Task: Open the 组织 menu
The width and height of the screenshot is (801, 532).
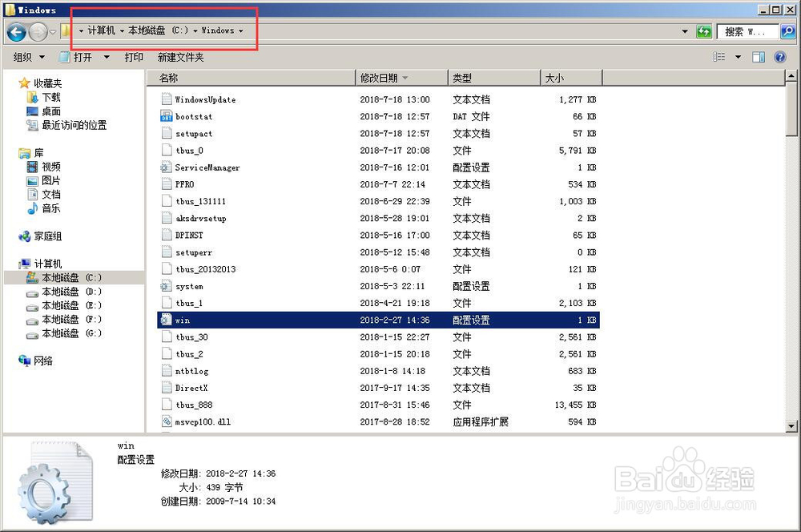Action: click(x=29, y=57)
